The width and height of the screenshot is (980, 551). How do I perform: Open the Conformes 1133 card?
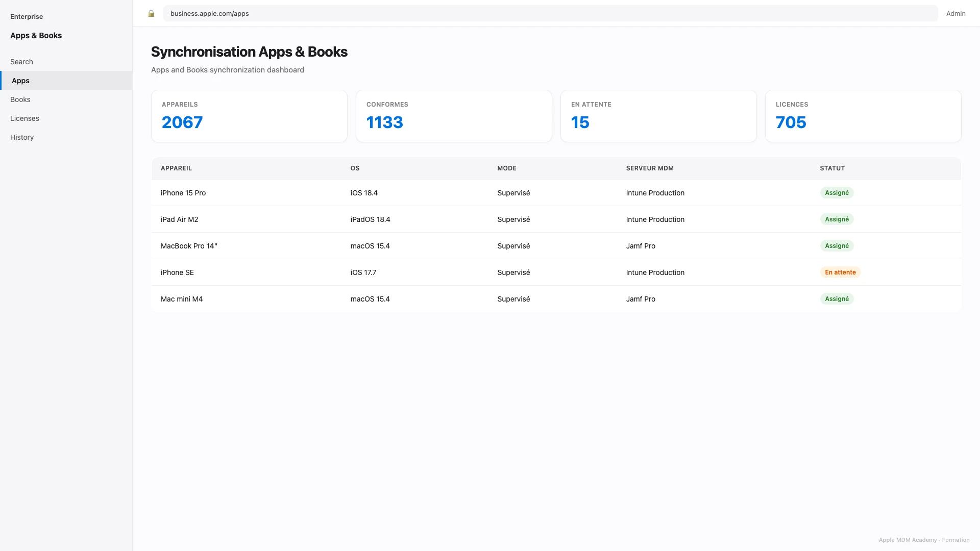pos(454,116)
